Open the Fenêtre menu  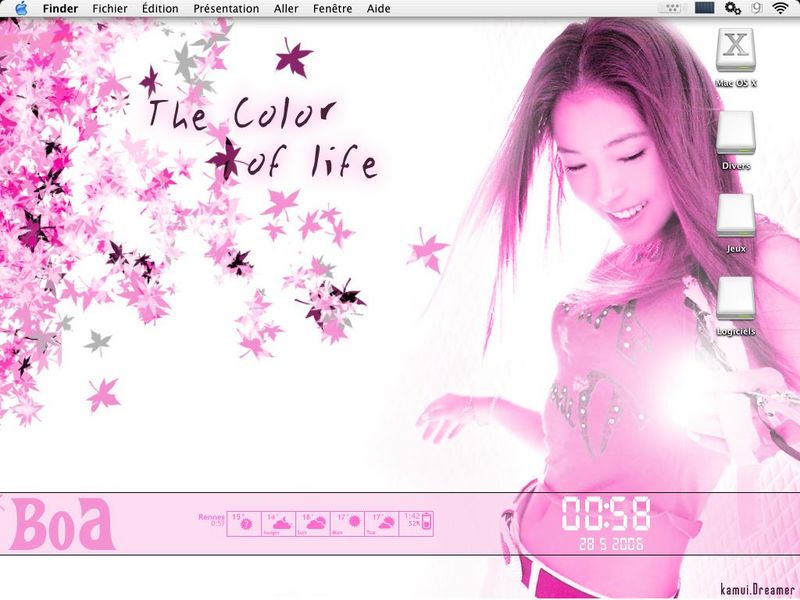332,9
